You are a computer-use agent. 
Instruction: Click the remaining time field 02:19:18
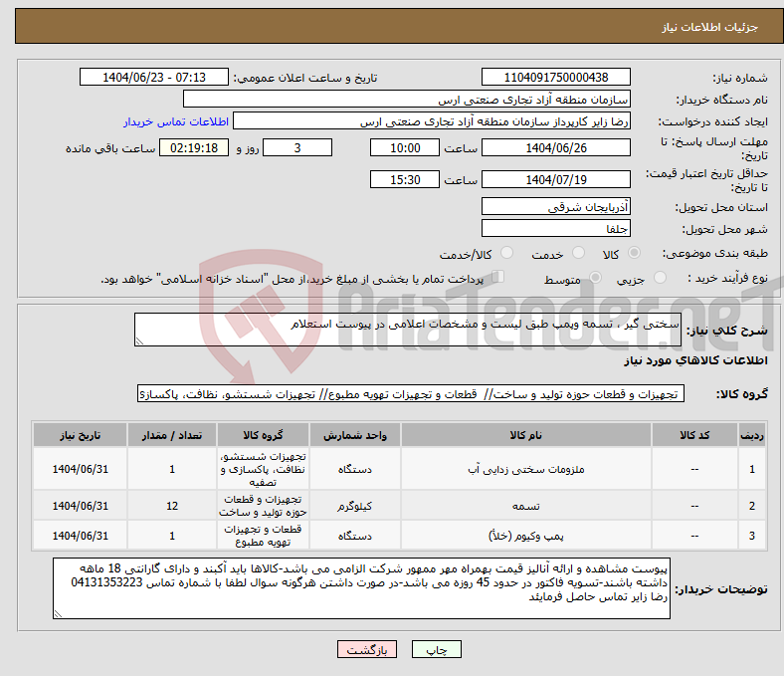tap(194, 147)
